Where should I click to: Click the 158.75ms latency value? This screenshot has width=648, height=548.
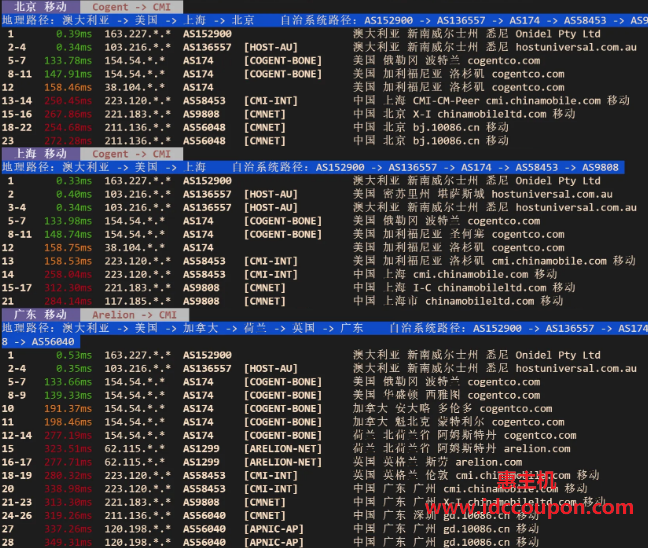coord(68,248)
